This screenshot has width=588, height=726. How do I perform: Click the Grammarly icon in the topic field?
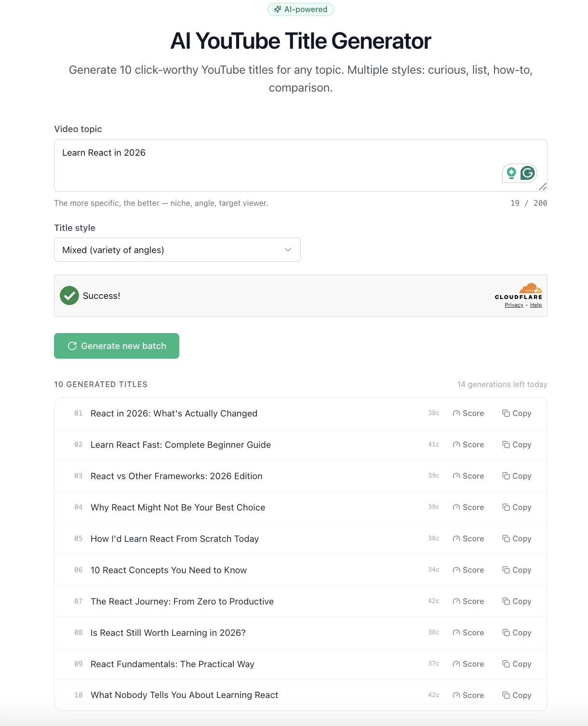click(528, 173)
